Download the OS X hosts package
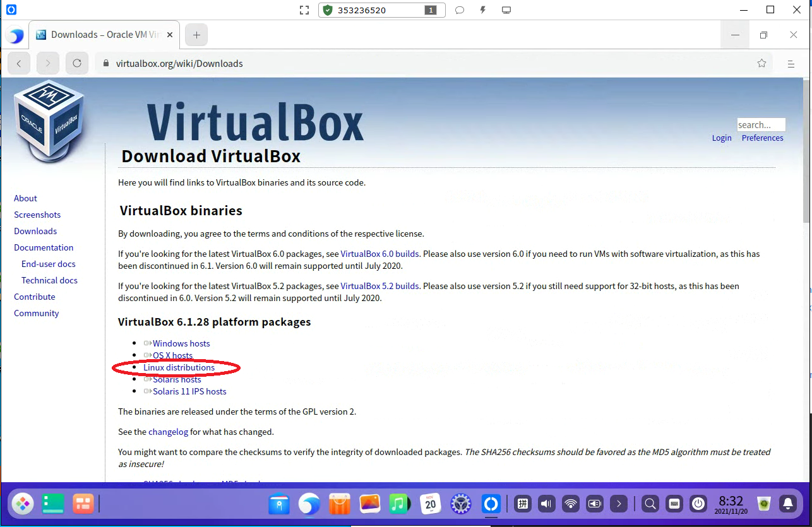This screenshot has width=812, height=527. pyautogui.click(x=172, y=355)
